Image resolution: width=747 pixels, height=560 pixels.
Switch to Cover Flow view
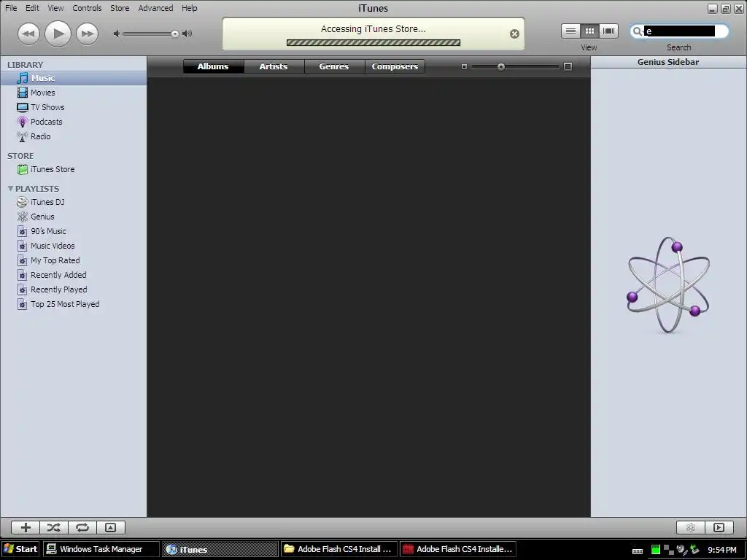(x=609, y=31)
